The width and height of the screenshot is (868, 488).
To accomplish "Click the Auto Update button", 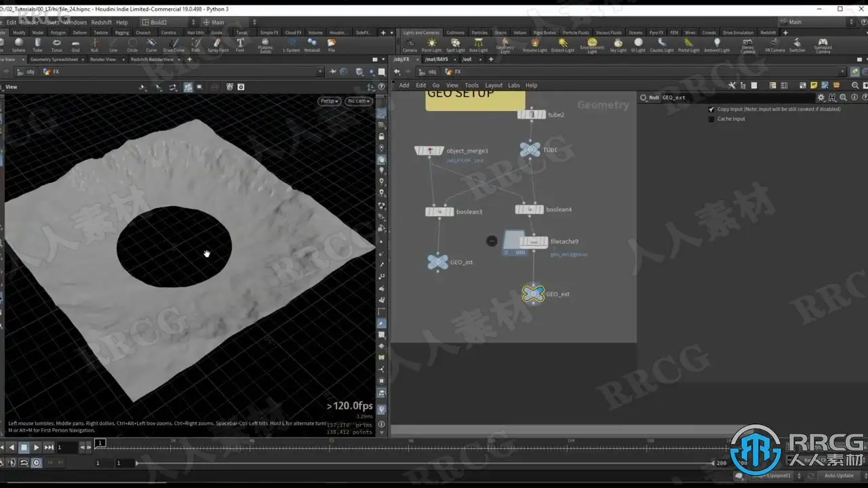I will point(840,476).
